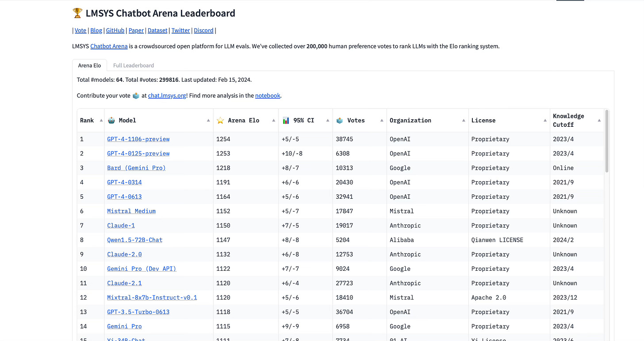Open the notebook analysis link

268,95
